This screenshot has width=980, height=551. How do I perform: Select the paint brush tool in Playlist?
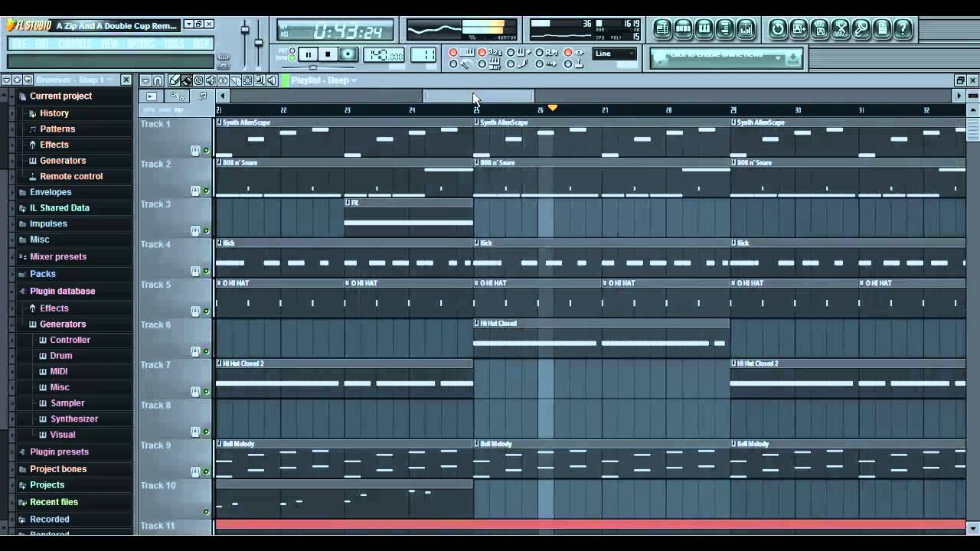pos(186,80)
